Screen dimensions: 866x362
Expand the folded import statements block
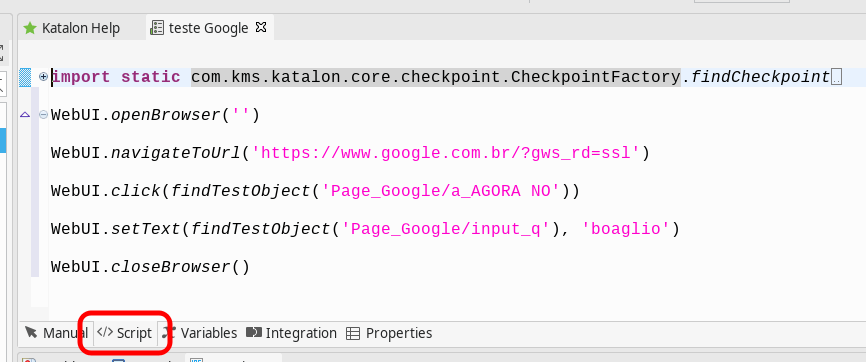43,77
